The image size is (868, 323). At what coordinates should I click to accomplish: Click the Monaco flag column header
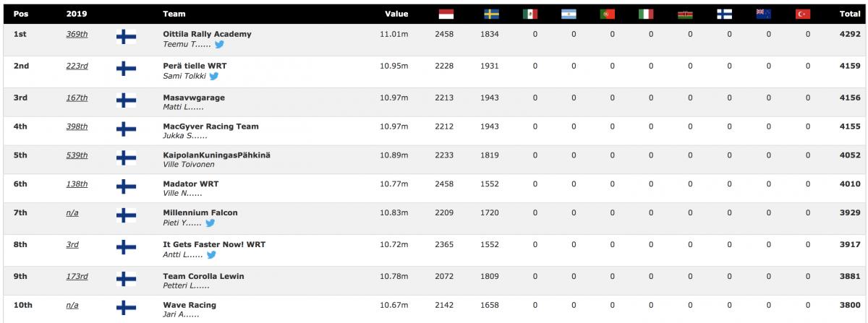click(x=446, y=14)
